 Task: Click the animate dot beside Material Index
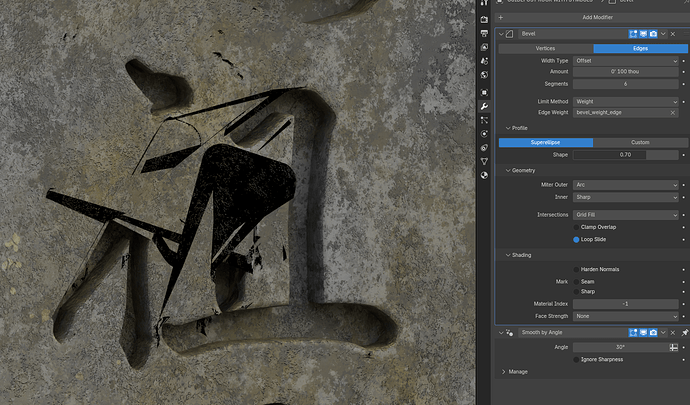coord(684,304)
